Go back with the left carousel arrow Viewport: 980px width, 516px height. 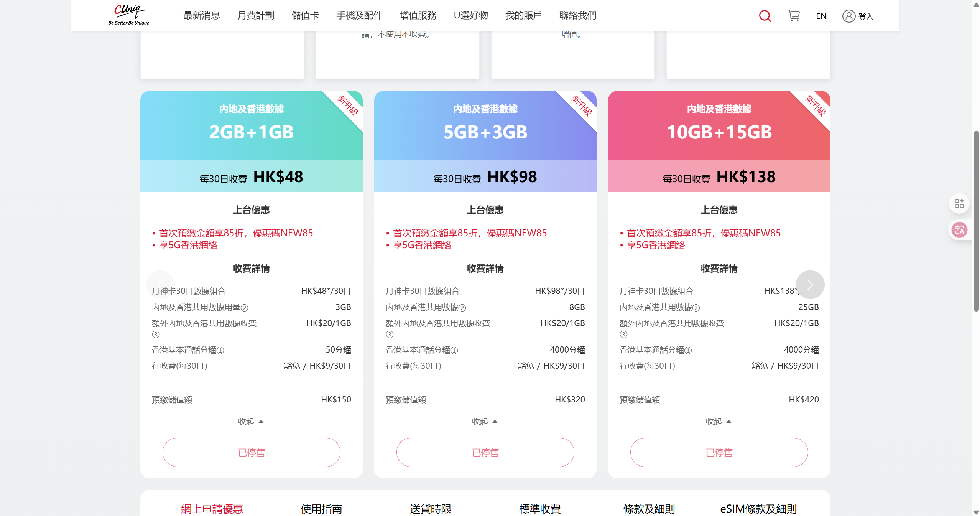tap(161, 284)
